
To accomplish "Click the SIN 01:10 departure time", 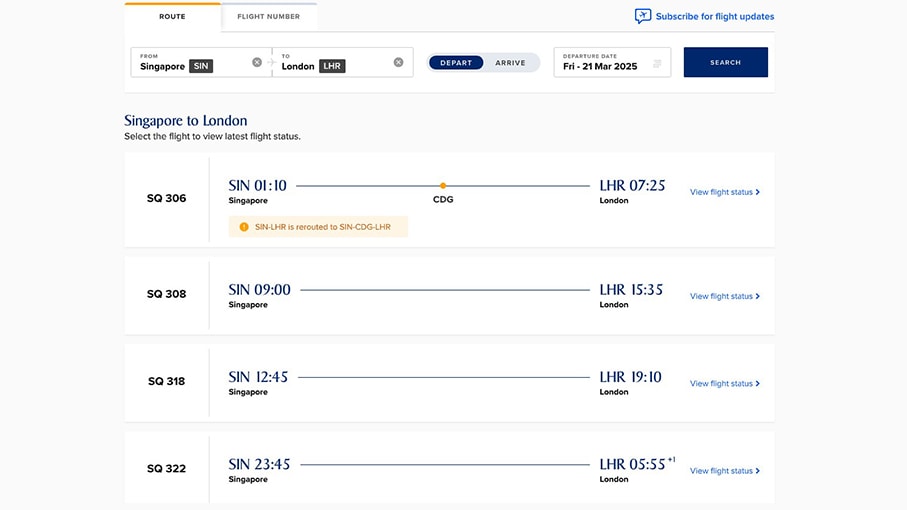I will pyautogui.click(x=257, y=186).
